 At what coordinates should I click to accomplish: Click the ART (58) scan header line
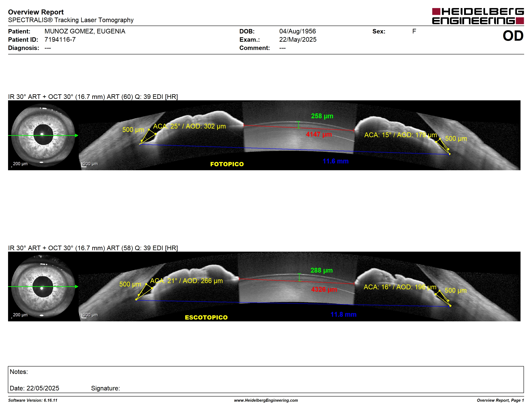[x=93, y=248]
